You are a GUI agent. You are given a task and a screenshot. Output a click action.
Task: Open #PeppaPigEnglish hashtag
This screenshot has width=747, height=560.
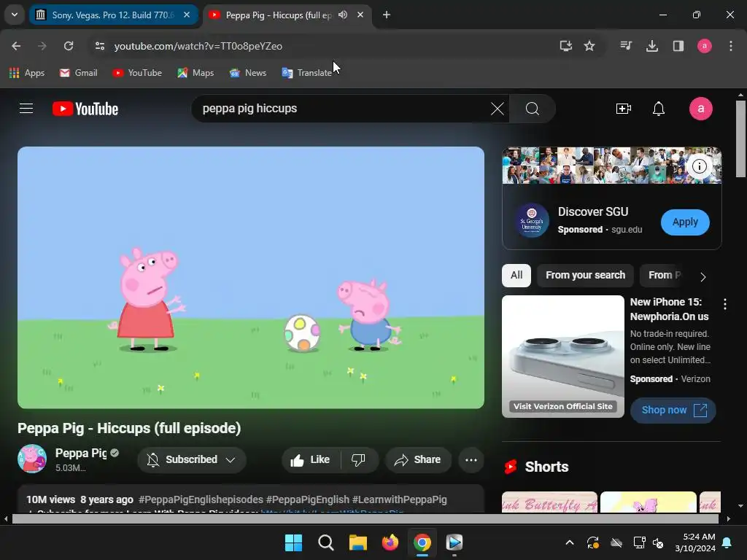[308, 499]
